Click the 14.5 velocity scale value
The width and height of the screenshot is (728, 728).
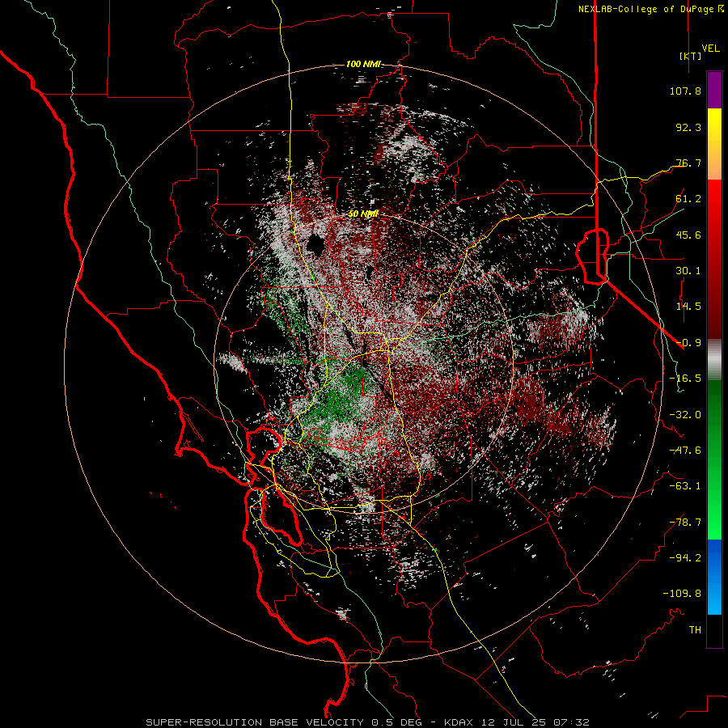click(688, 307)
